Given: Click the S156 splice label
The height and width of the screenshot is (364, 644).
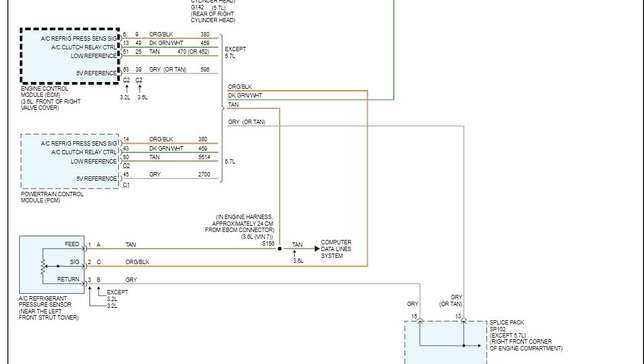Looking at the screenshot, I should click(268, 244).
